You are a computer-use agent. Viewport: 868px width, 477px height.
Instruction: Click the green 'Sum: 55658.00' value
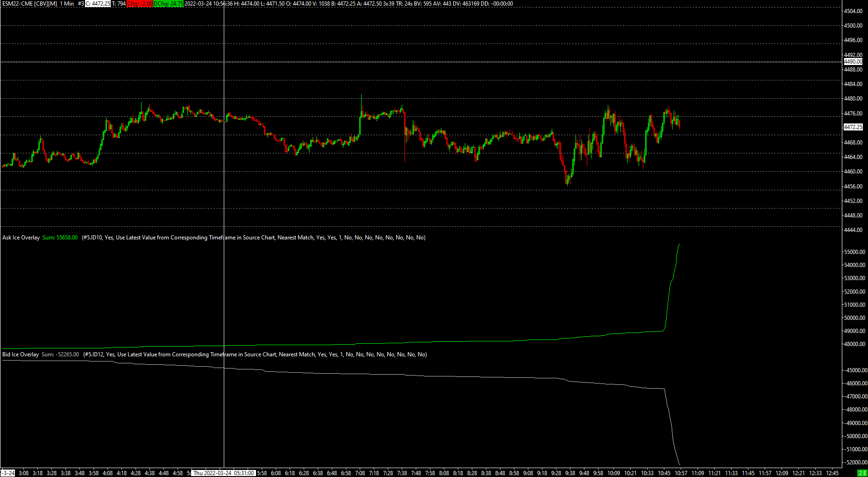[x=60, y=238]
